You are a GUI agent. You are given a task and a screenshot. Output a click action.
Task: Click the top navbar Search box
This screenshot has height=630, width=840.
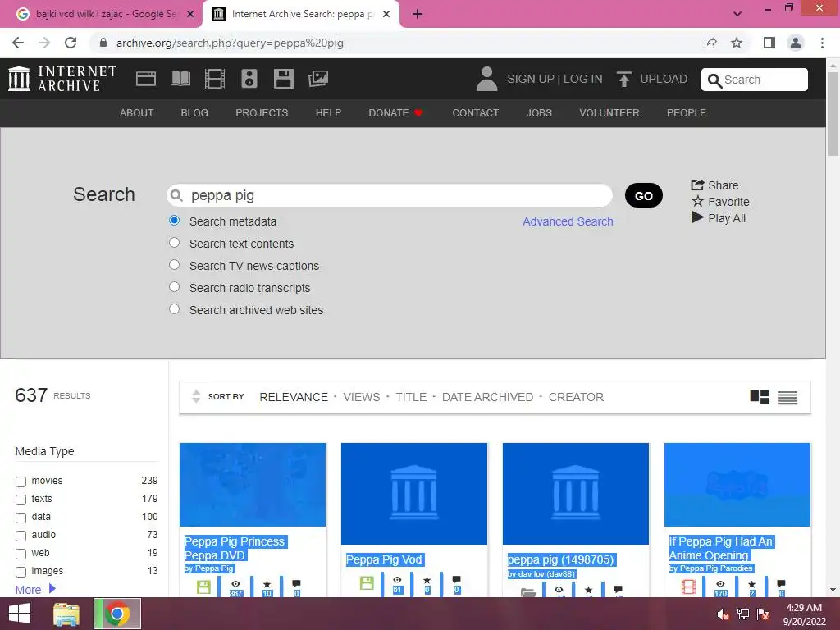pos(755,80)
